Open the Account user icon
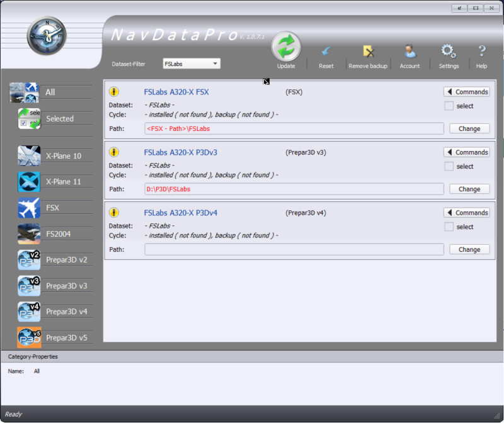Image resolution: width=504 pixels, height=423 pixels. (x=410, y=51)
